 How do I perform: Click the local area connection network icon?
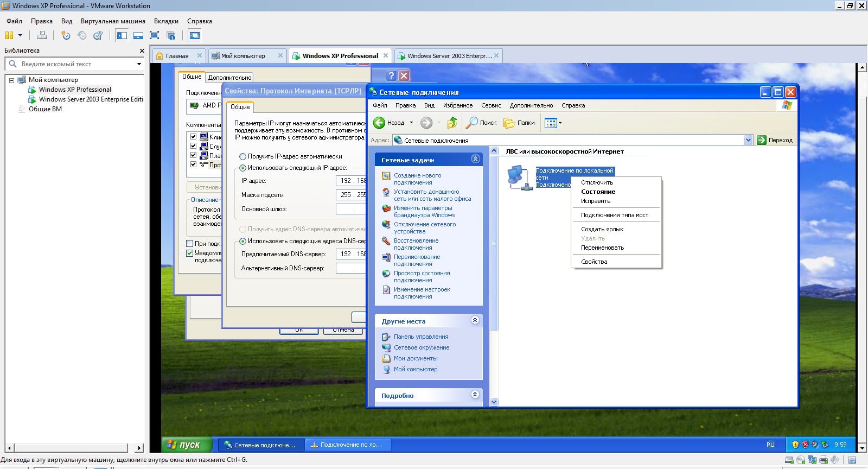coord(519,178)
